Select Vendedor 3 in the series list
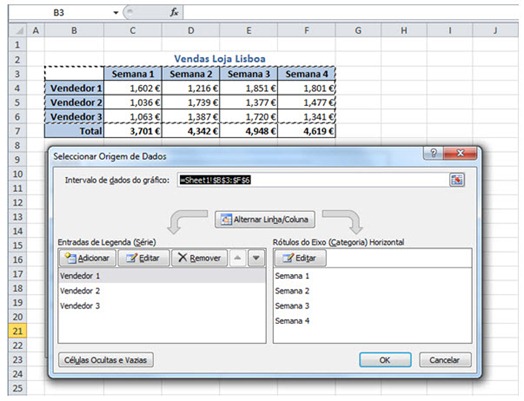 (x=162, y=306)
